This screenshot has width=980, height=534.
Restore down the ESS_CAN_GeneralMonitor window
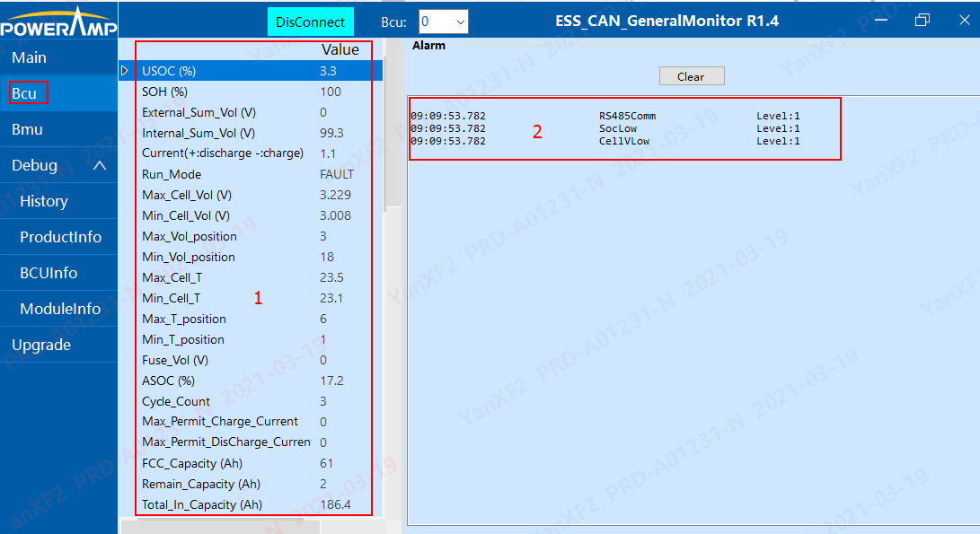click(923, 21)
